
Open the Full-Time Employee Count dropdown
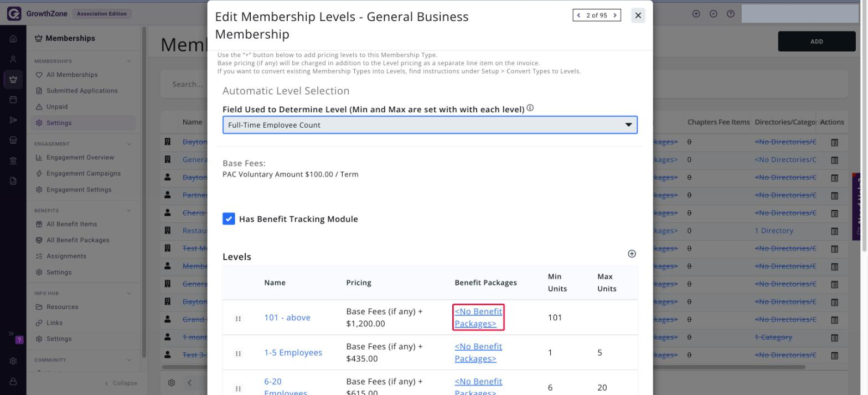(x=430, y=125)
